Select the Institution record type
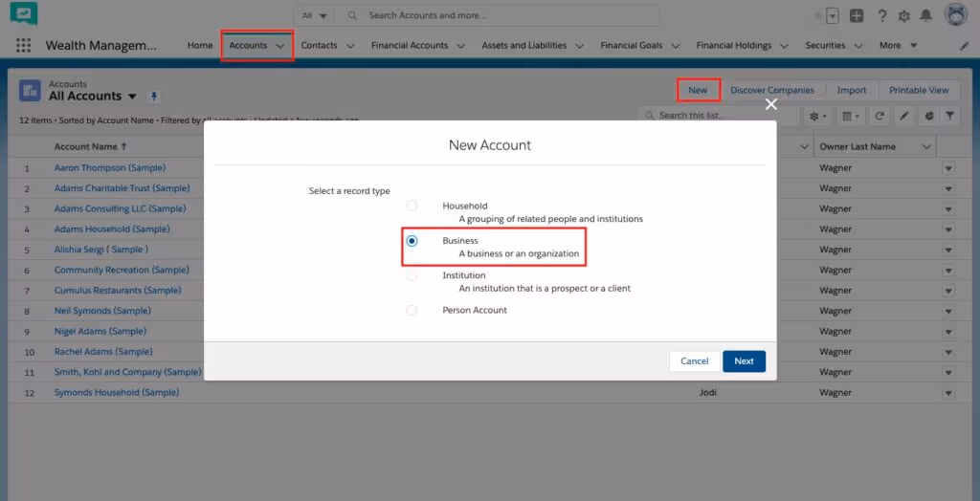Image resolution: width=980 pixels, height=501 pixels. (412, 275)
